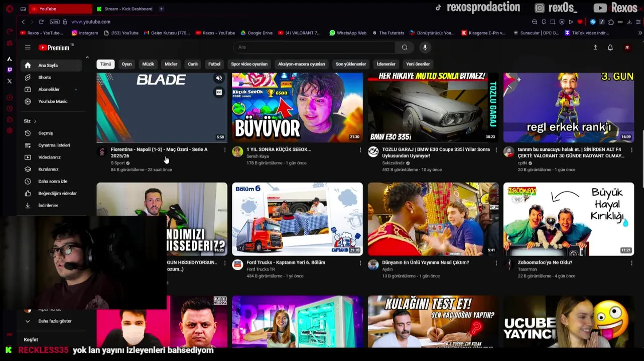The width and height of the screenshot is (644, 361).
Task: Go to Ana Sayfa in sidebar
Action: [x=51, y=65]
